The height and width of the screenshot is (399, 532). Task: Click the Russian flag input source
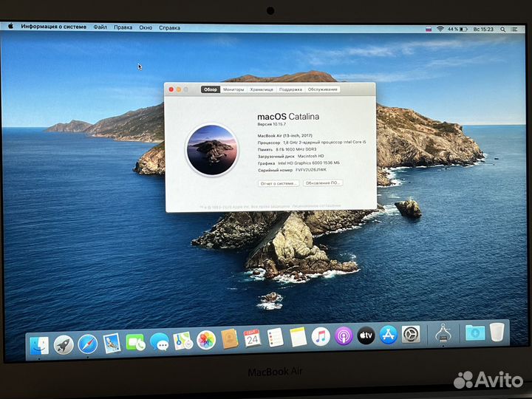(429, 29)
